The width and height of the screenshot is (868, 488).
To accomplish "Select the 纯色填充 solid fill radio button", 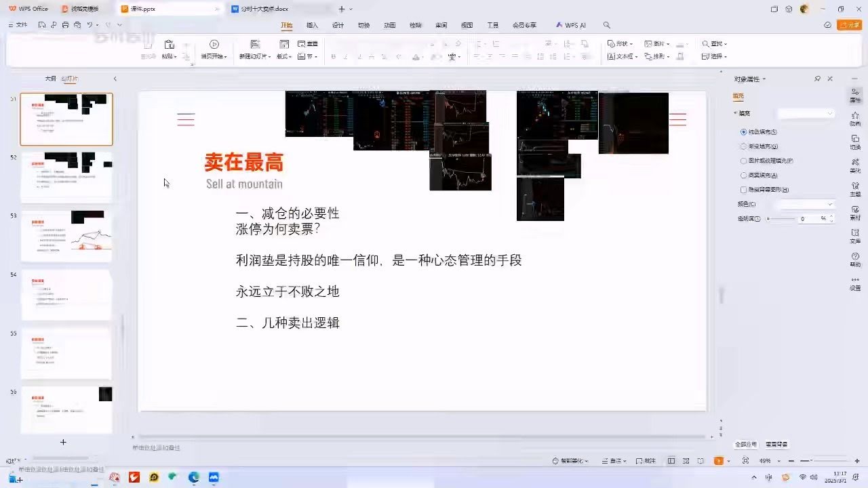I will click(x=744, y=132).
